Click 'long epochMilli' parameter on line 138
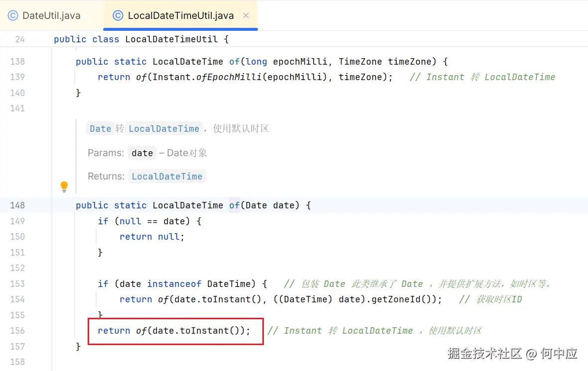Viewport: 588px width, 371px height. pyautogui.click(x=286, y=62)
